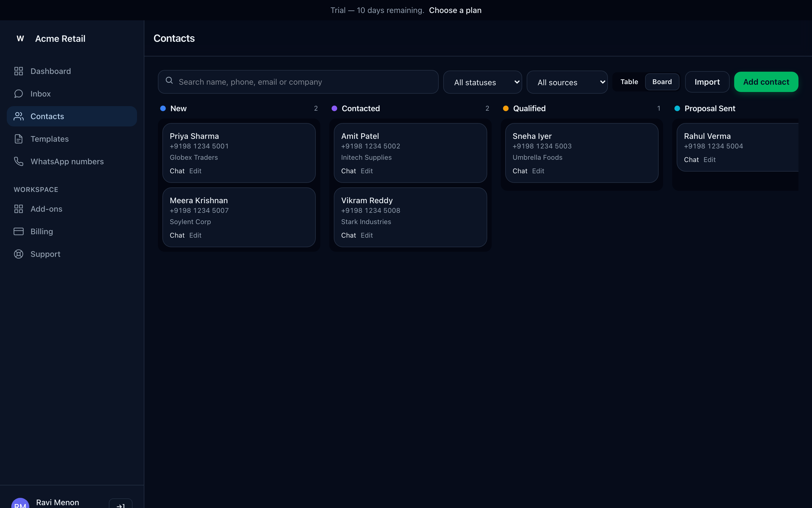Click the Proposal Sent column heading
Image resolution: width=812 pixels, height=508 pixels.
pyautogui.click(x=710, y=109)
